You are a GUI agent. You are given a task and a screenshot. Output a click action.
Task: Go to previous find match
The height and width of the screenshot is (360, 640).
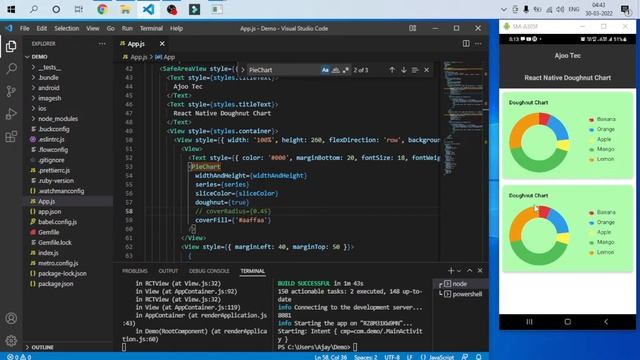[x=392, y=70]
